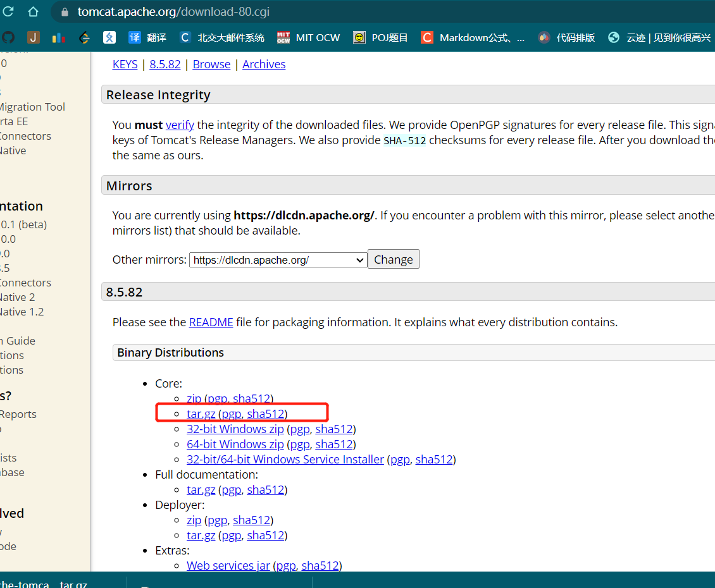The image size is (715, 588).
Task: Click the KEYS link
Action: click(x=125, y=64)
